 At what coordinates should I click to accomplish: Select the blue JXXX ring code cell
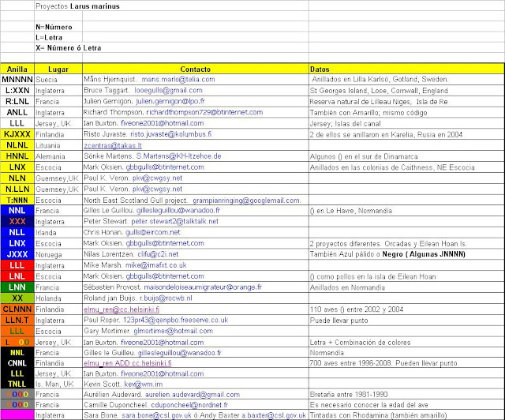[x=17, y=254]
